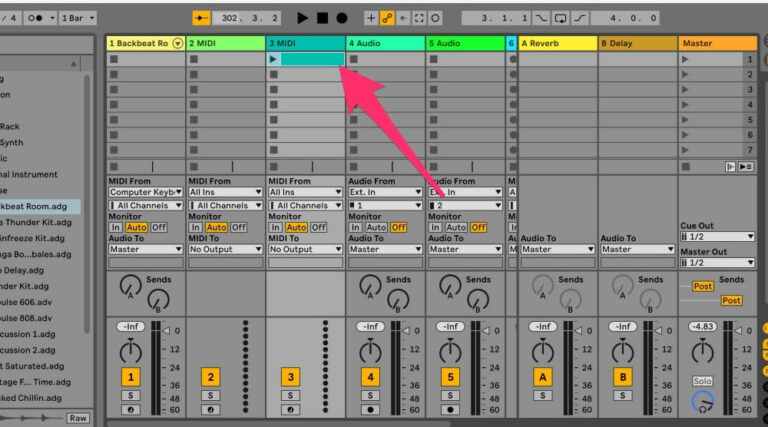Arm track 1 Backbeat Room for recording
This screenshot has height=427, width=768.
(x=130, y=409)
